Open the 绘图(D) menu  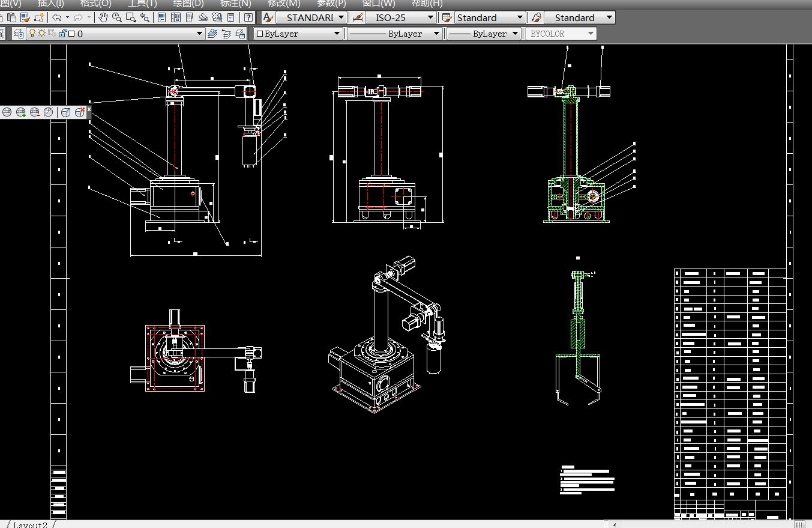click(x=188, y=3)
